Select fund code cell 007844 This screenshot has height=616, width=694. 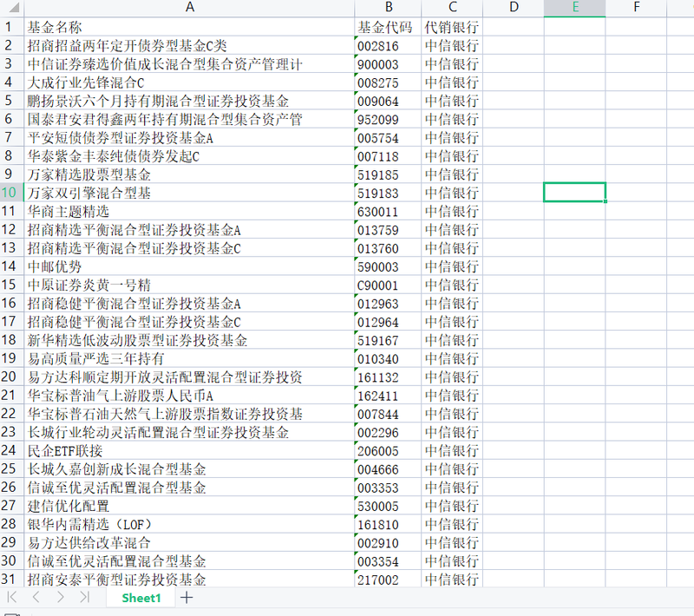coord(388,414)
